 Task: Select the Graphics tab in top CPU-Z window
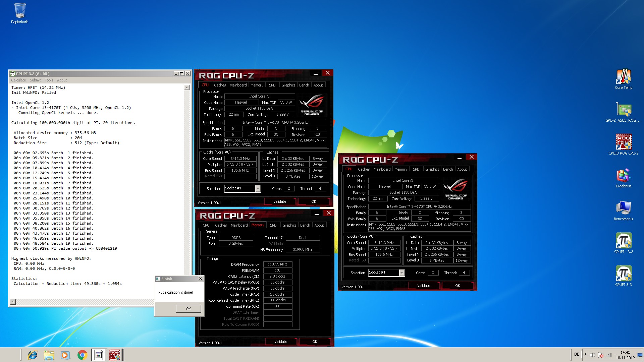click(288, 85)
